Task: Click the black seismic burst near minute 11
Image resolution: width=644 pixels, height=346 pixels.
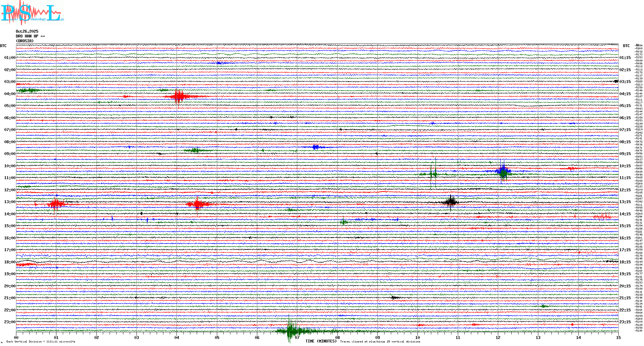Action: [451, 202]
